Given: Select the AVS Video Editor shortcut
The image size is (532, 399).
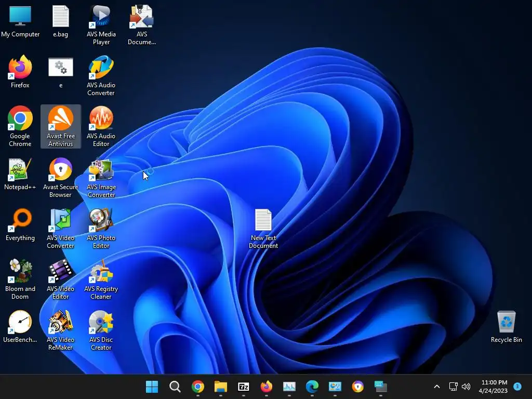Looking at the screenshot, I should (61, 279).
